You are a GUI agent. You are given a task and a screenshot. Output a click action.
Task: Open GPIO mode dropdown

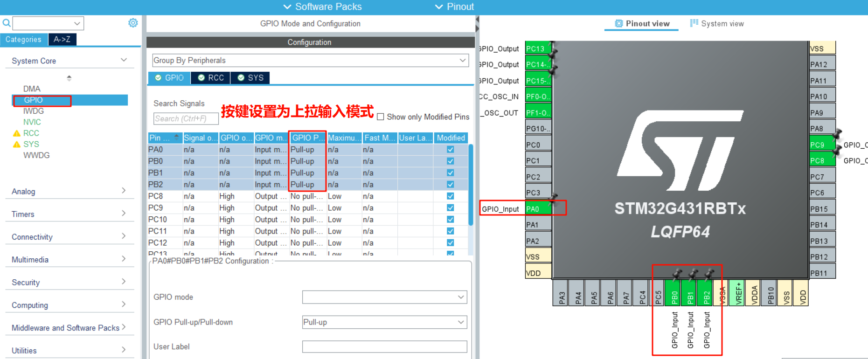click(x=384, y=297)
